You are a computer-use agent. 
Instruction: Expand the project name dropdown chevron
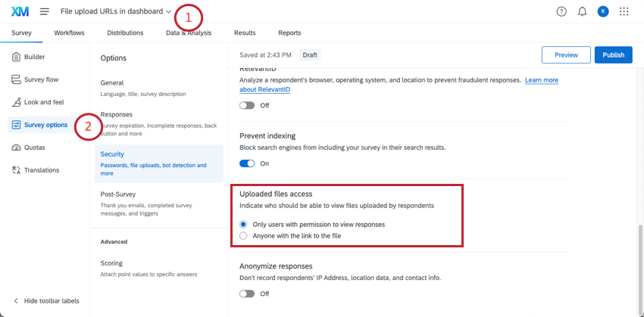[x=168, y=12]
